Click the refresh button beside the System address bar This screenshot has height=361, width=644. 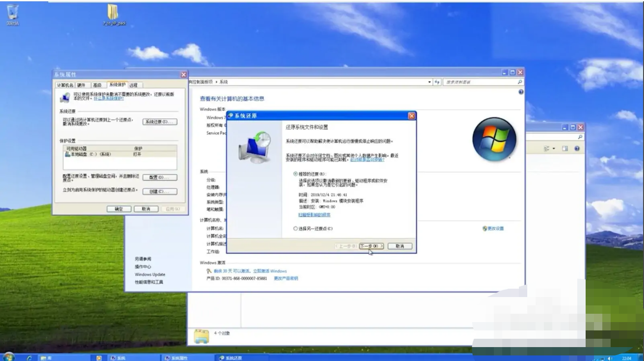(x=437, y=82)
